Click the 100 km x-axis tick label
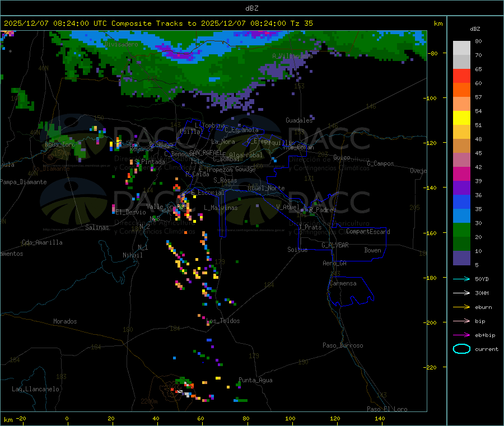 coord(290,418)
